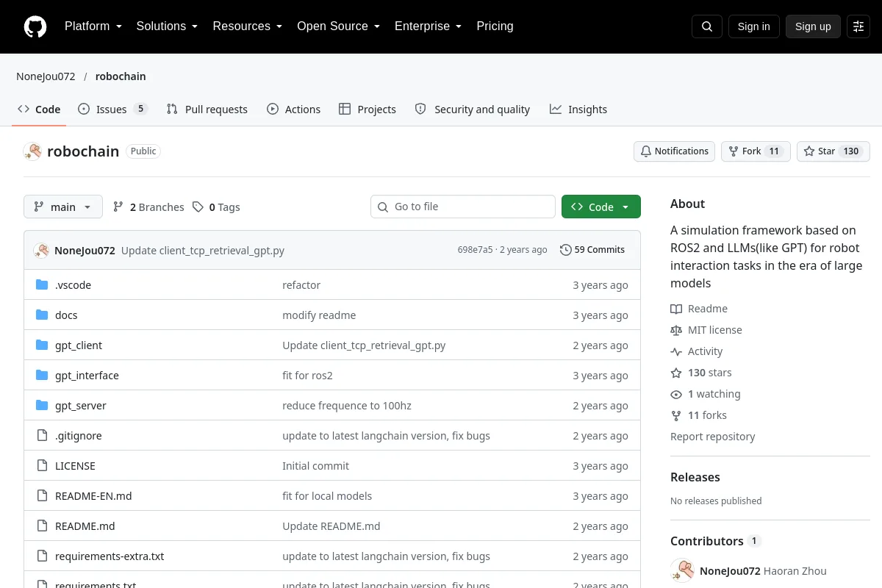Click the Sign up button

[x=813, y=26]
